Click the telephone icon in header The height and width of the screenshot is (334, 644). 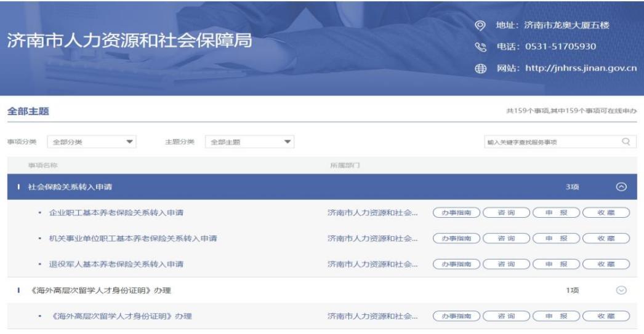pos(482,47)
